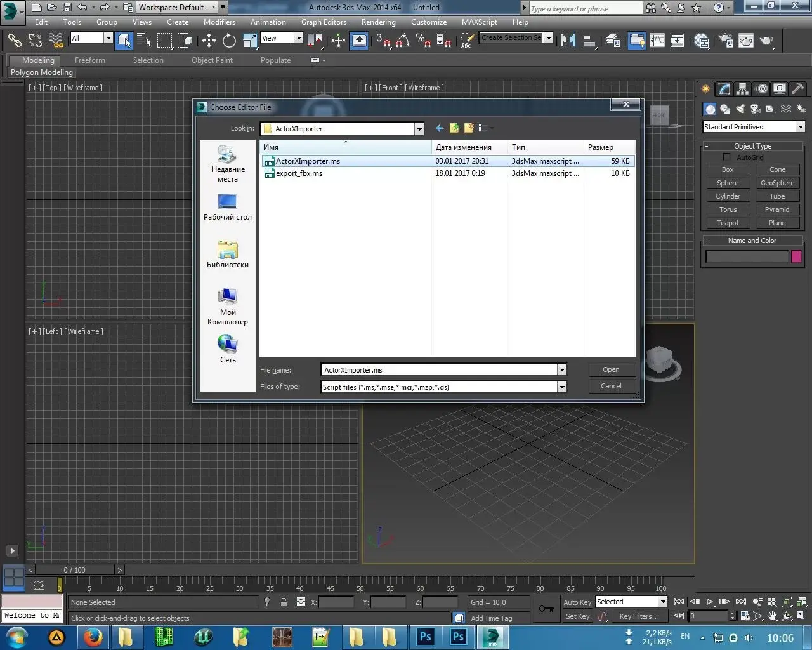Toggle Angle Snap in the toolbar

click(x=403, y=41)
